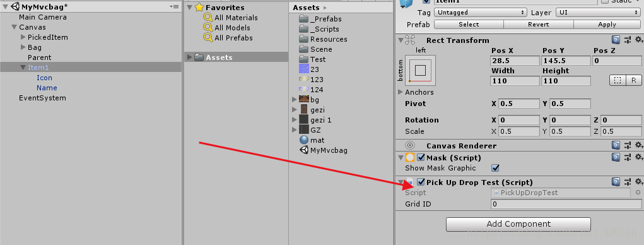The height and width of the screenshot is (245, 644).
Task: Click the Favorites star icon
Action: (199, 8)
